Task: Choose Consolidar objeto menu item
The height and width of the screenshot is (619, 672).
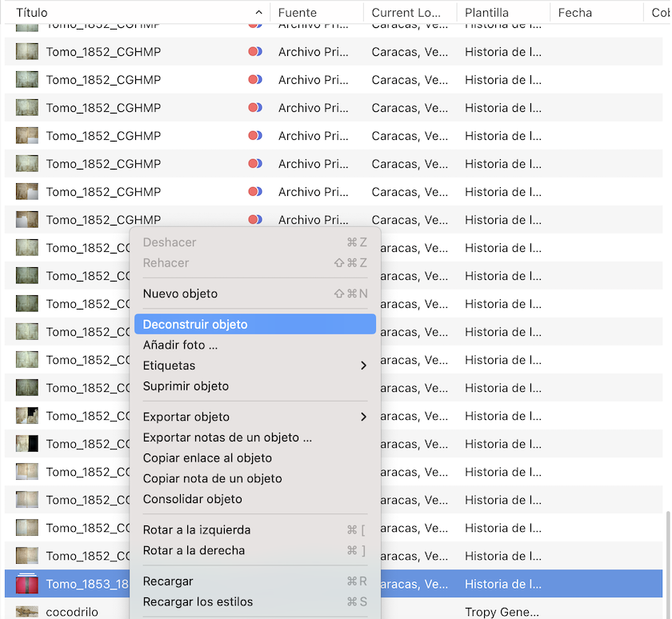Action: point(192,499)
